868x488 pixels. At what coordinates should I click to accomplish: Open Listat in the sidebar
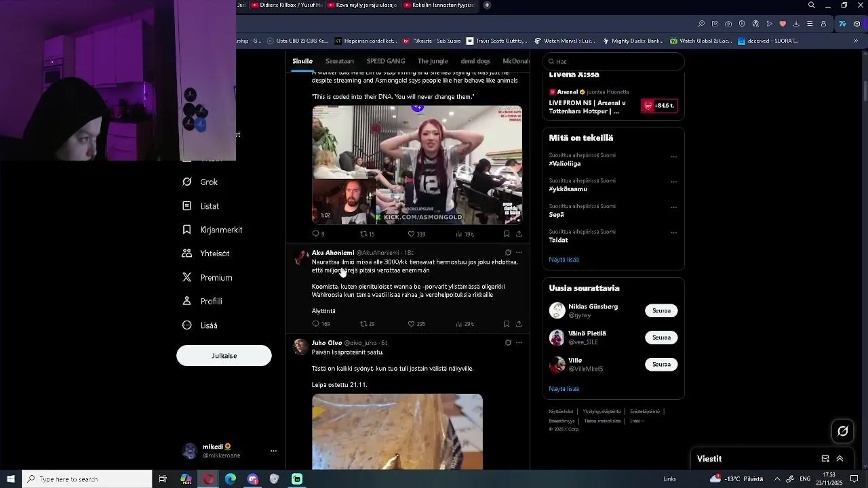pos(201,206)
